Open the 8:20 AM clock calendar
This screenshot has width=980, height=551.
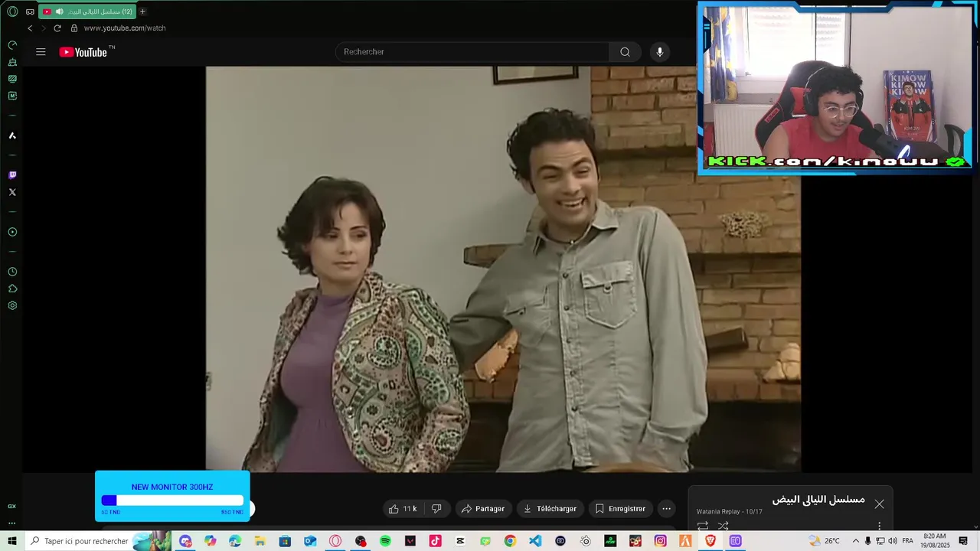tap(935, 541)
